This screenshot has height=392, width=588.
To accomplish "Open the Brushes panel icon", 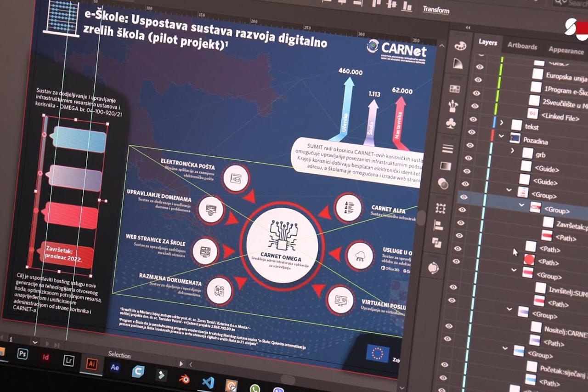I will (453, 106).
